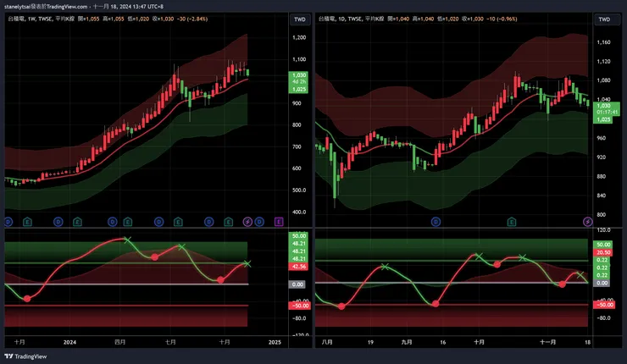The width and height of the screenshot is (627, 364).
Task: Open weekly chart's October 2023 earnings marker
Action: click(27, 222)
